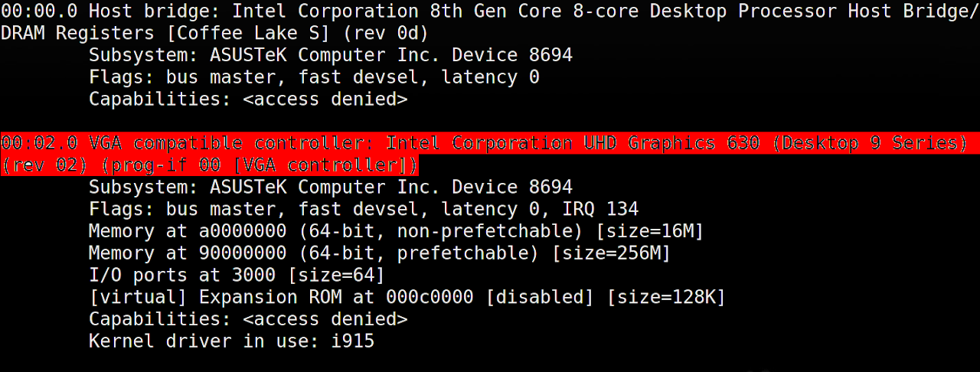Click the memory address a0000000
Screen dimensions: 980x372
tap(243, 231)
